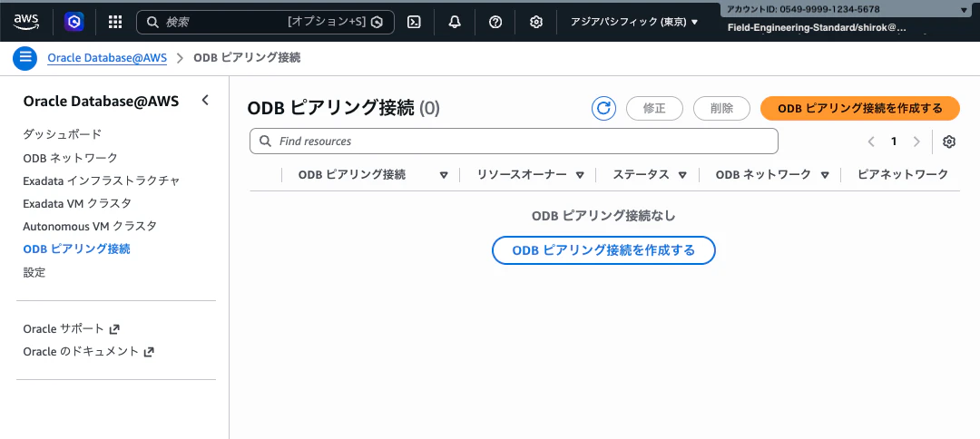The image size is (980, 439).
Task: Sort by リソースオーナー column arrow
Action: pyautogui.click(x=580, y=175)
